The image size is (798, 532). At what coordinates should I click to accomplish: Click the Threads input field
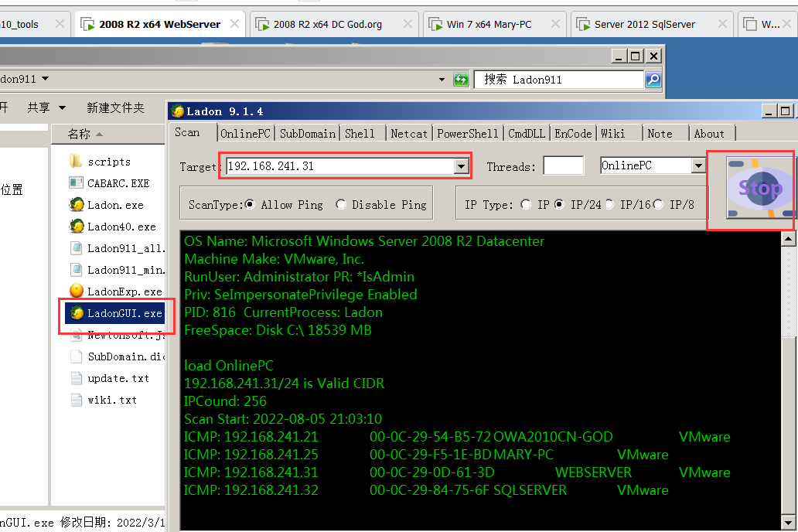(x=563, y=166)
